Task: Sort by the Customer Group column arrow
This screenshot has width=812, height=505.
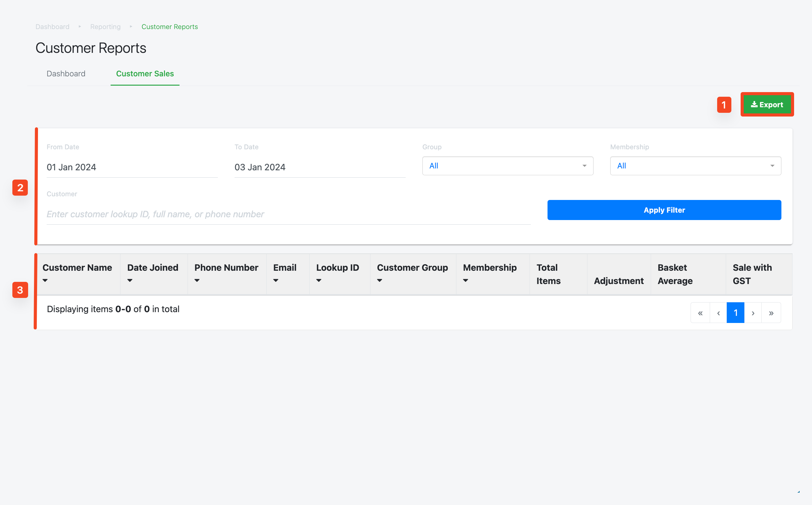Action: click(x=380, y=281)
